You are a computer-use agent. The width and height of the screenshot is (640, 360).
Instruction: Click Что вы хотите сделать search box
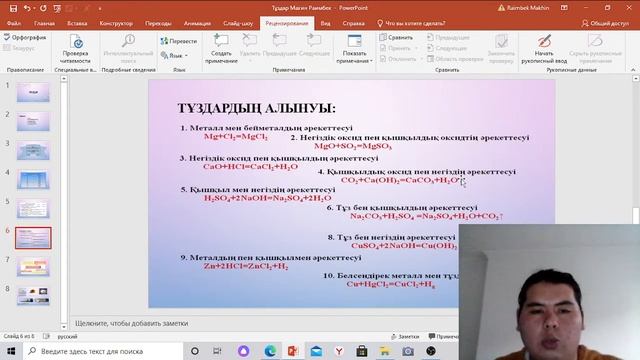click(x=411, y=23)
